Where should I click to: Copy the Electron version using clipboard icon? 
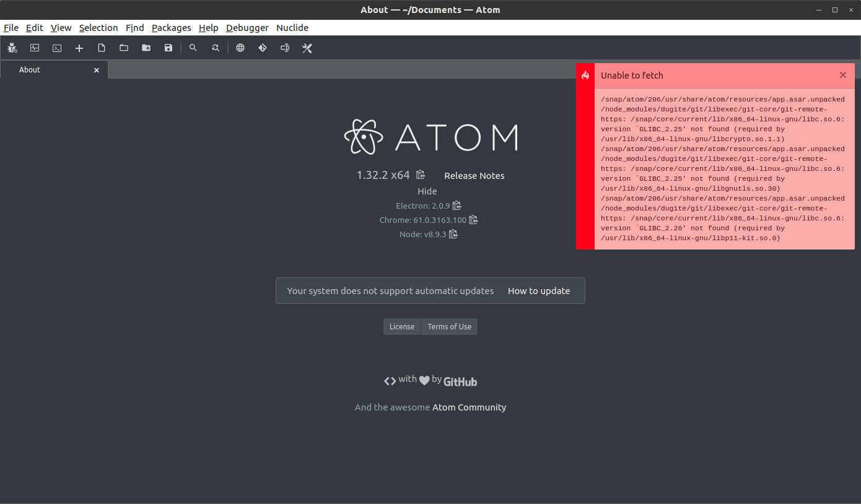457,205
